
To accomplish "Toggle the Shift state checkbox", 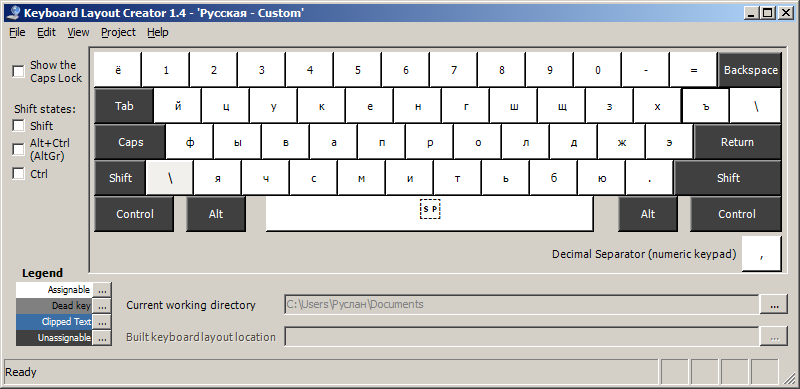I will click(x=18, y=126).
